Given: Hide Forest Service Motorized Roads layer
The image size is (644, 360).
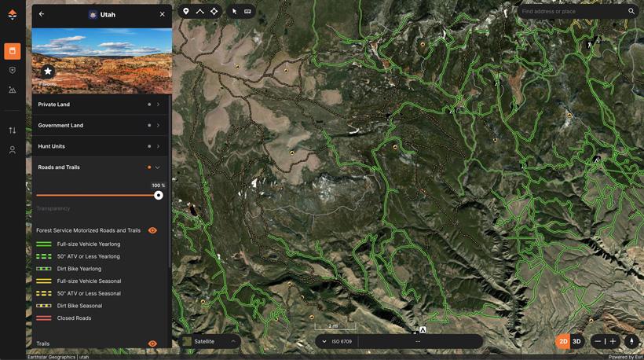Looking at the screenshot, I should point(152,230).
